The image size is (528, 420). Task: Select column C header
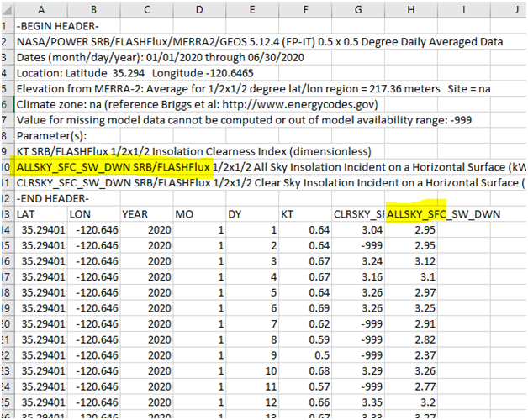coord(147,10)
